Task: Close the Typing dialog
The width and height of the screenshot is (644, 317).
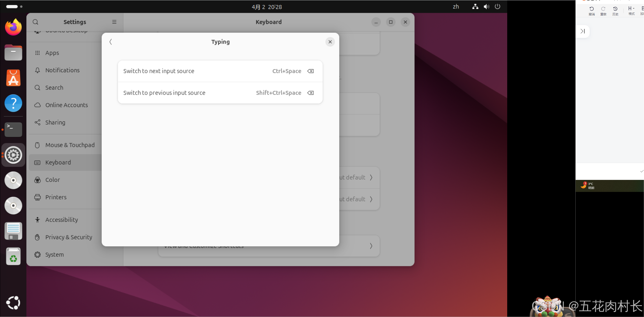Action: [330, 42]
